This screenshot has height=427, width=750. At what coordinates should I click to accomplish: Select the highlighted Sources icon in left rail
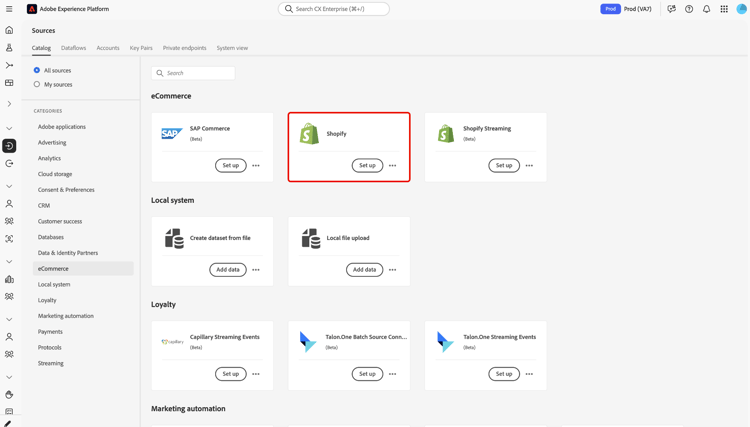(9, 146)
